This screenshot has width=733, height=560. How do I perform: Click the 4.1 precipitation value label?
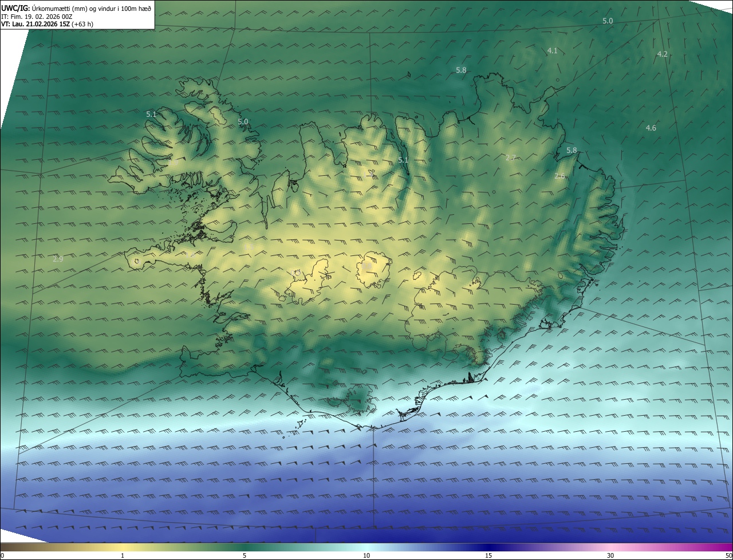pos(552,51)
